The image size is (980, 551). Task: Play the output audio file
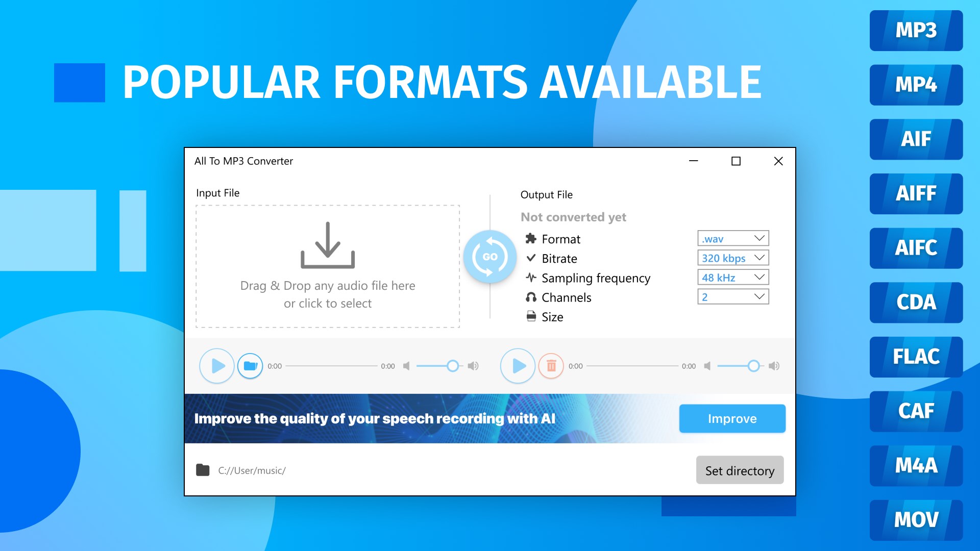(x=518, y=366)
